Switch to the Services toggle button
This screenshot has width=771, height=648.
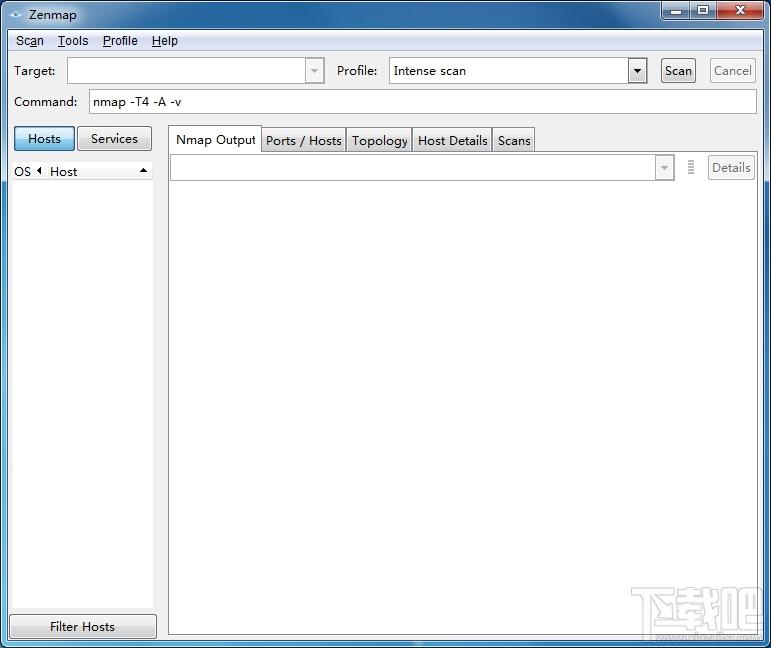tap(114, 139)
